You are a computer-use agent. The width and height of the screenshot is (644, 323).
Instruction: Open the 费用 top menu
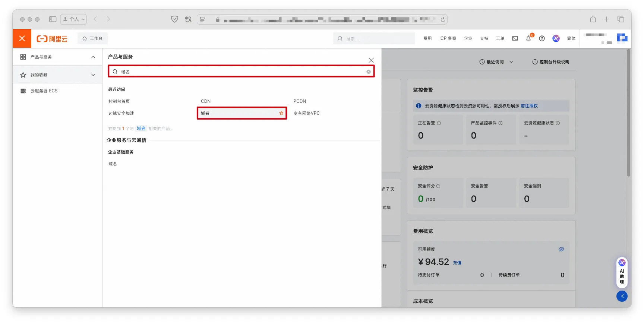pyautogui.click(x=427, y=38)
